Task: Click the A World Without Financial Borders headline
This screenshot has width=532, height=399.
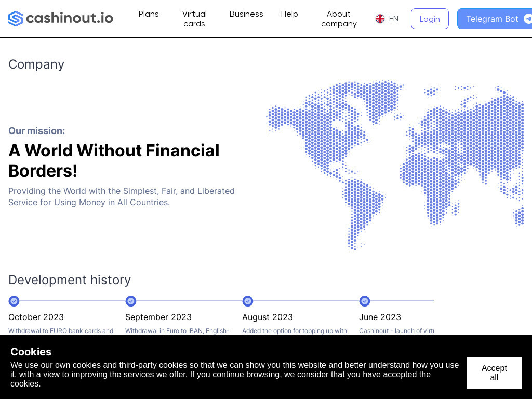Action: (114, 161)
